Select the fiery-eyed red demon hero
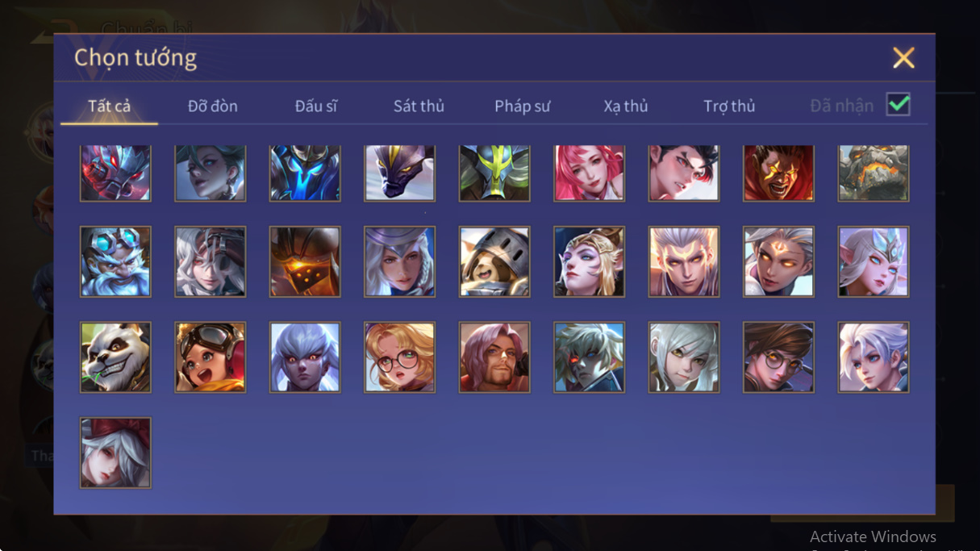 [778, 173]
